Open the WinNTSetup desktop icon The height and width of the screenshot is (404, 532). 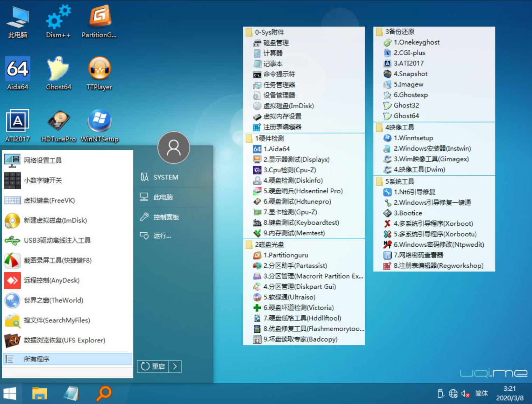coord(99,125)
